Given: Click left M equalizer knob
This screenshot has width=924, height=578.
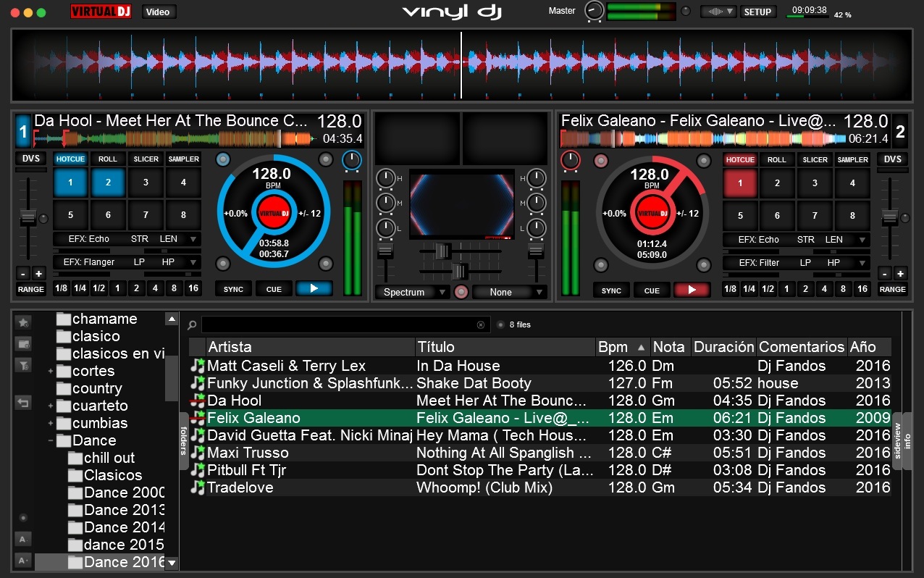Looking at the screenshot, I should [386, 204].
